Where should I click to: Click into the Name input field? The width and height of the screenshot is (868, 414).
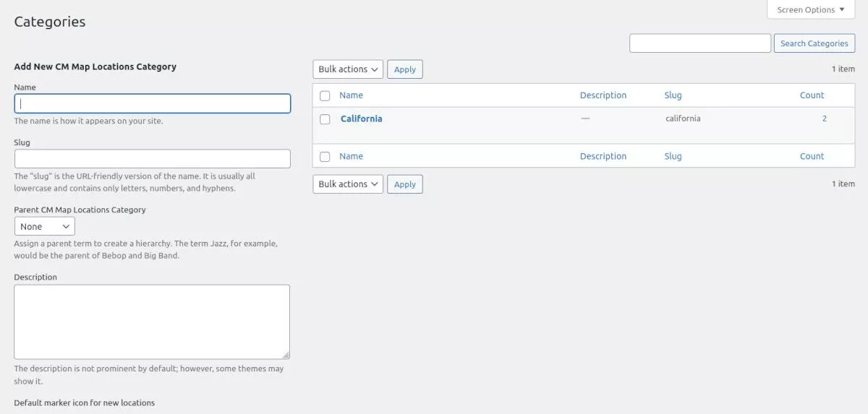click(153, 103)
